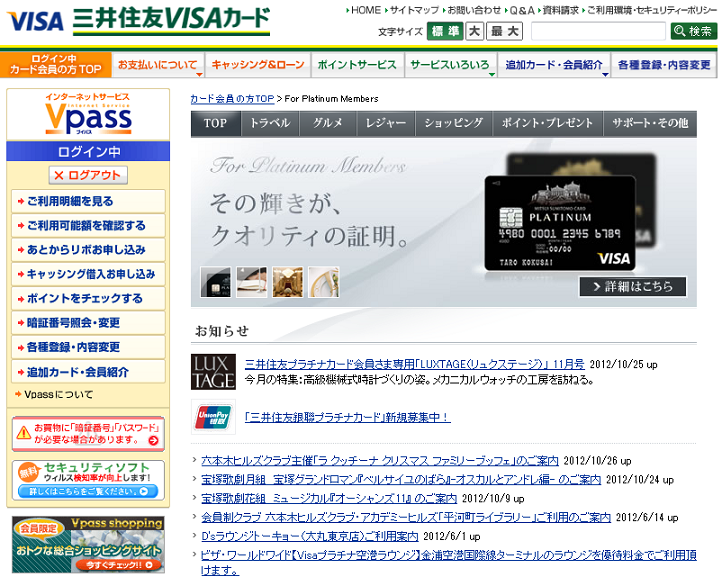Open the Q&A header link
The image size is (722, 577).
(521, 10)
